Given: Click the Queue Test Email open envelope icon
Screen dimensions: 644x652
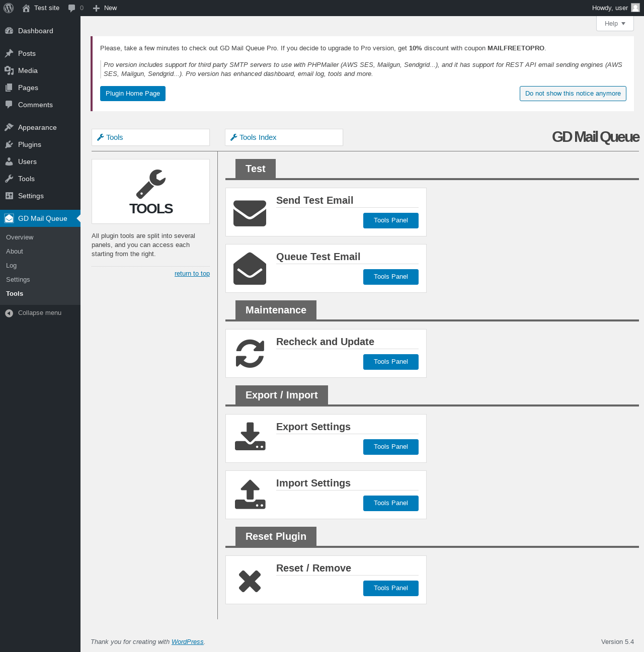Looking at the screenshot, I should pyautogui.click(x=250, y=268).
